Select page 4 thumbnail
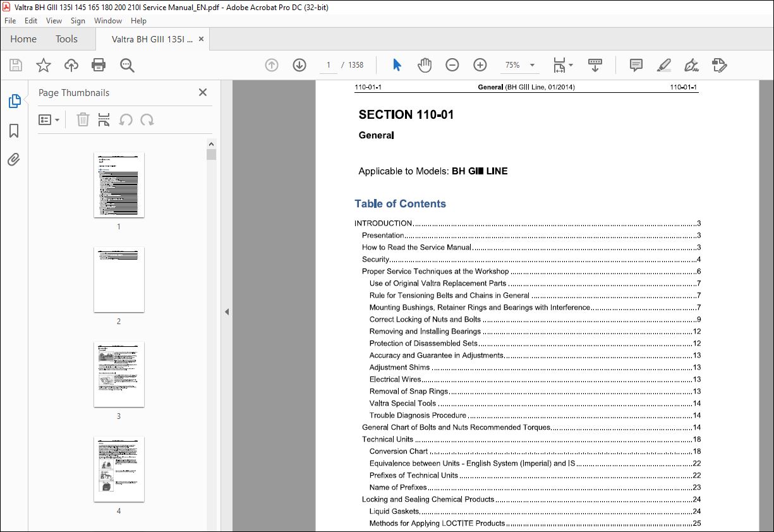The image size is (774, 532). 119,469
